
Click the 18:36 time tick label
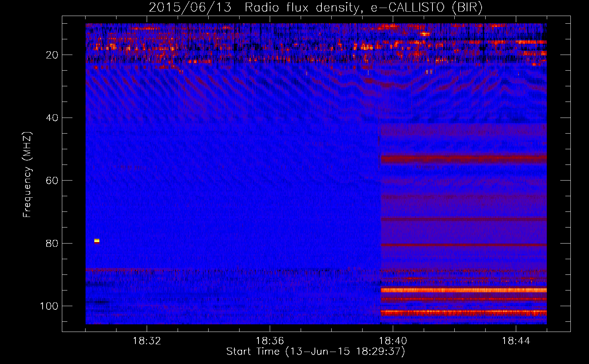click(x=270, y=341)
